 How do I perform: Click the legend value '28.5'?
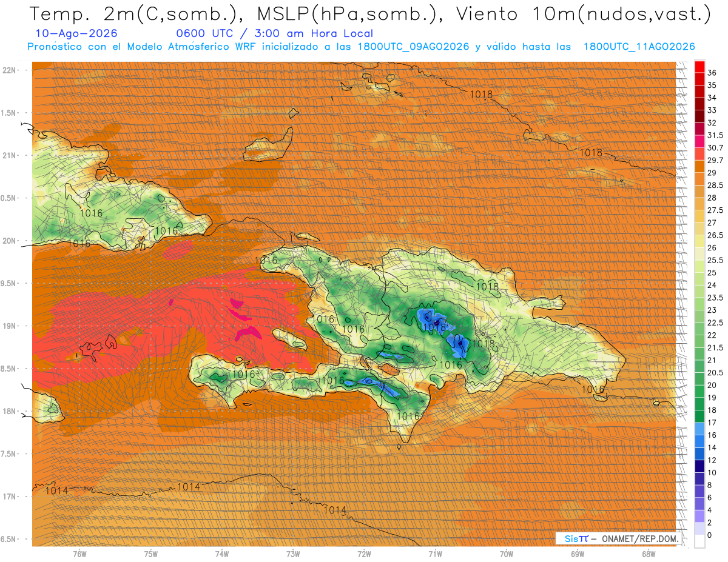(x=715, y=186)
